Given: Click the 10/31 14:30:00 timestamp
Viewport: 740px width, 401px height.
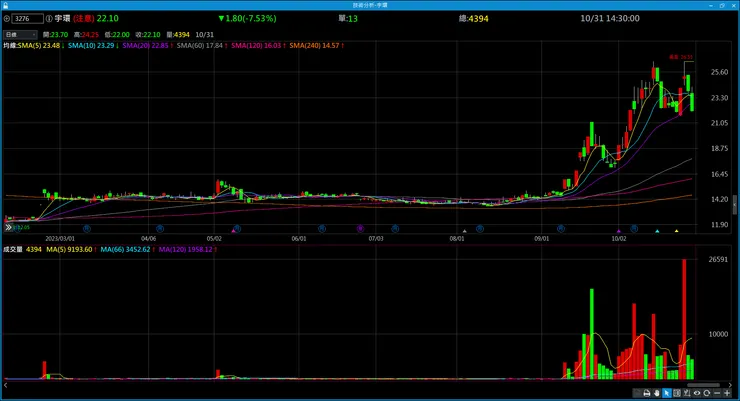Looking at the screenshot, I should (610, 19).
